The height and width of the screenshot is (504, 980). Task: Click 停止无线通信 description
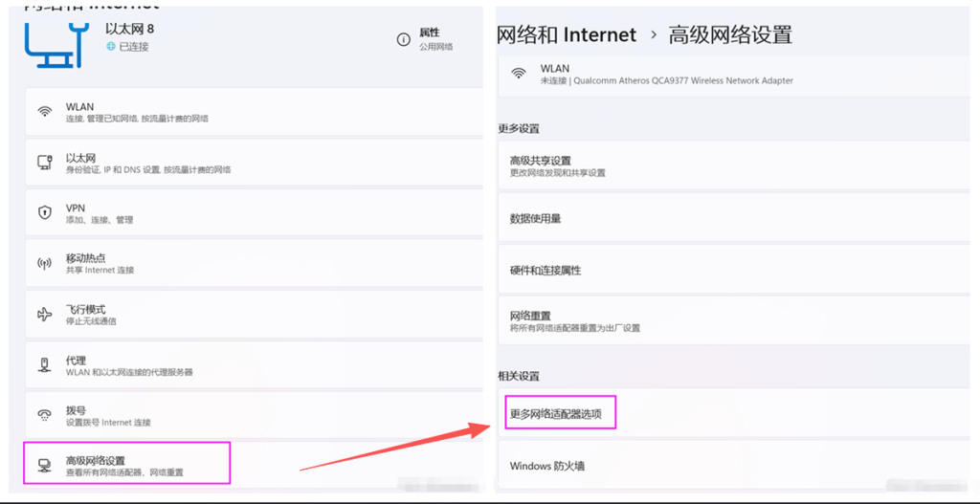91,321
